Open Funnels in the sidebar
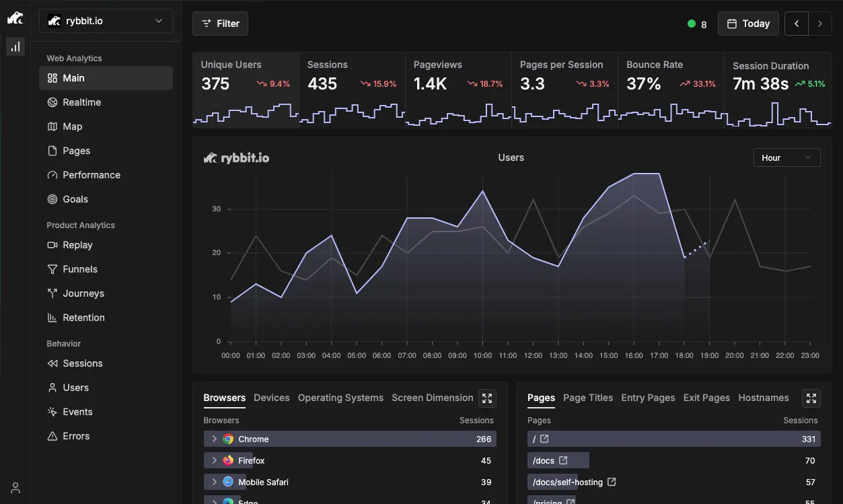843x504 pixels. [80, 269]
